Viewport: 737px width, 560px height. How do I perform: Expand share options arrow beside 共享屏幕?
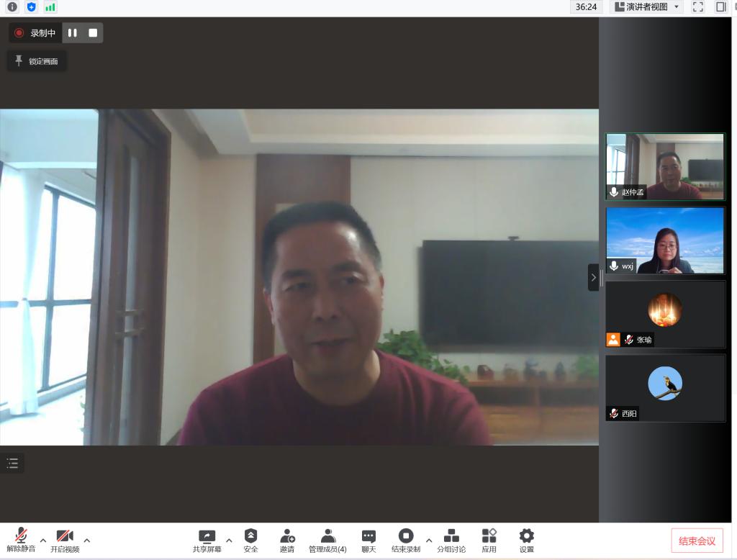tap(229, 541)
